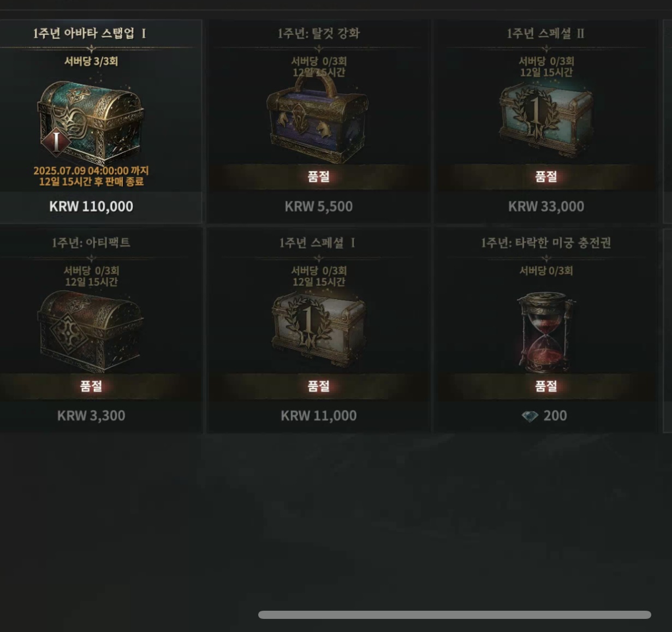Open the 1주년: 타락한 미궁 충전권 title
This screenshot has height=632, width=672.
pyautogui.click(x=546, y=243)
